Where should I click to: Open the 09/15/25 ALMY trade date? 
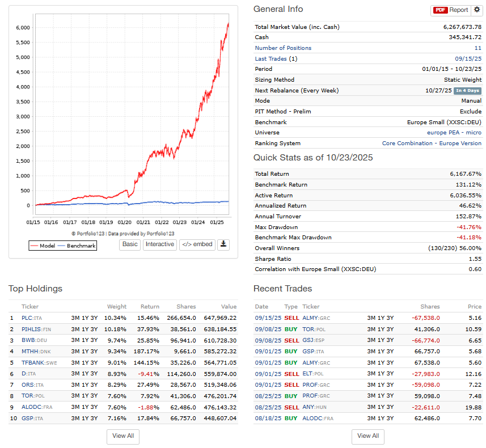(267, 318)
